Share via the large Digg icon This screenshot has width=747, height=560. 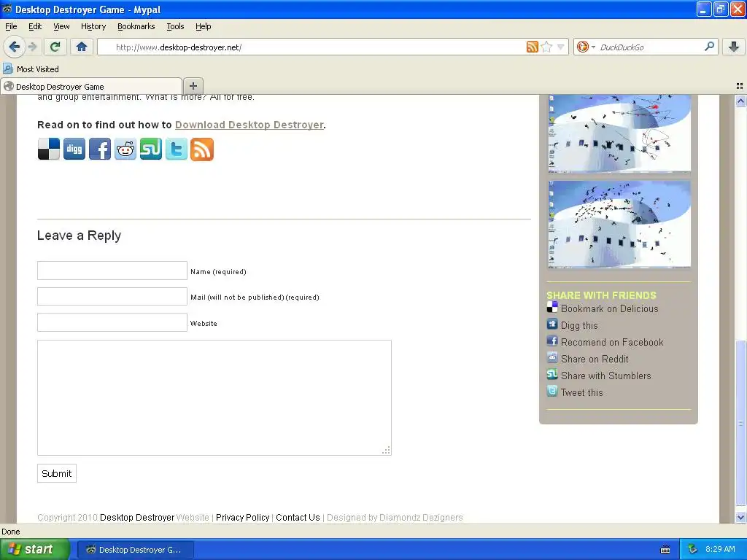(x=74, y=149)
